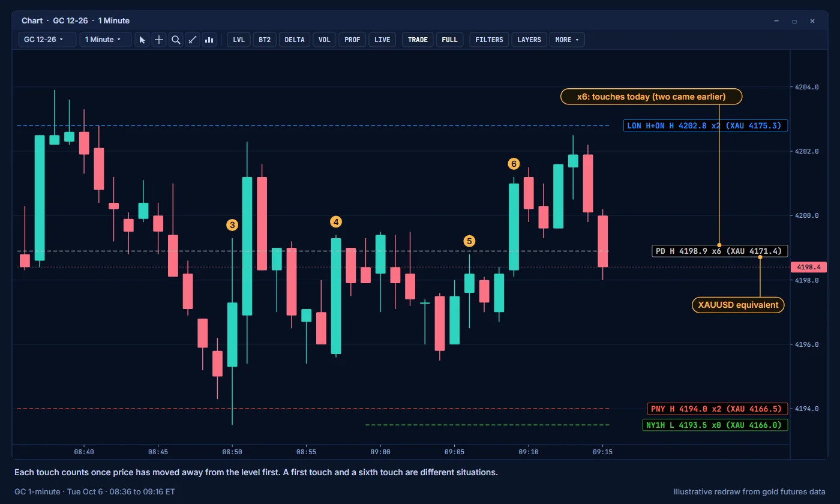Select the NY1H L 4193.5 level label
This screenshot has width=840, height=504.
(x=715, y=425)
